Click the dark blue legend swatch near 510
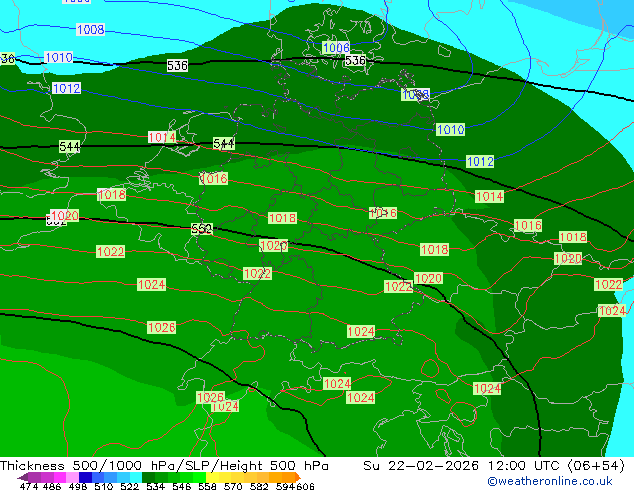 click(x=84, y=477)
